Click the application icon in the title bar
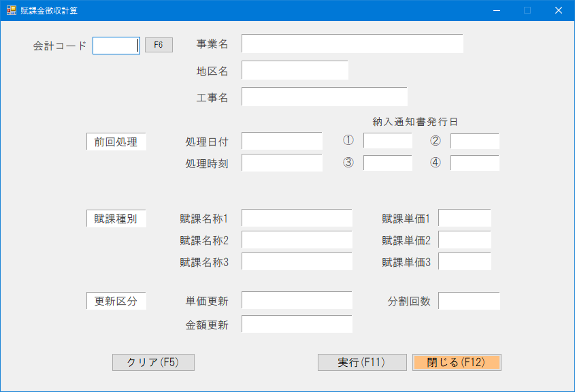This screenshot has height=392, width=575. coord(10,10)
